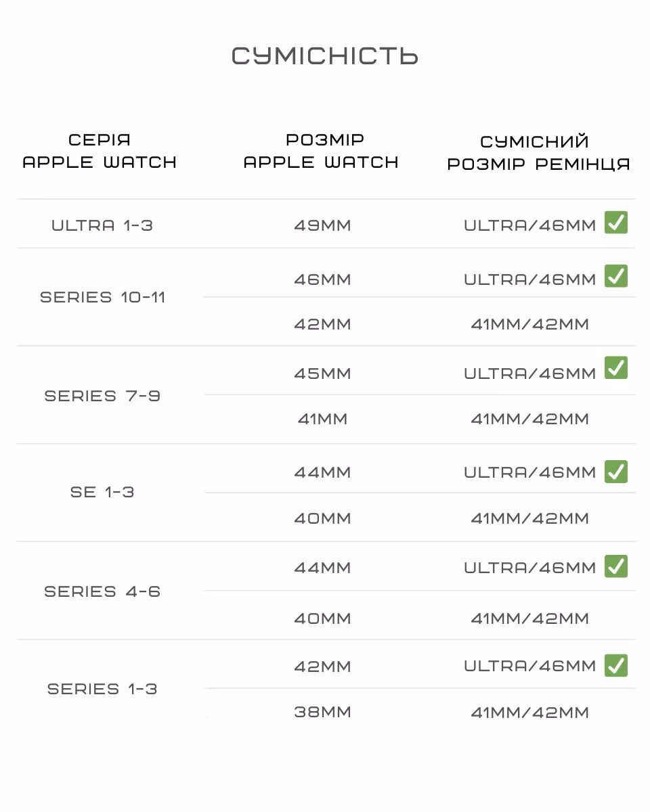
Task: Click the green checkmark in the Series 7-9 45MM row
Action: [616, 368]
